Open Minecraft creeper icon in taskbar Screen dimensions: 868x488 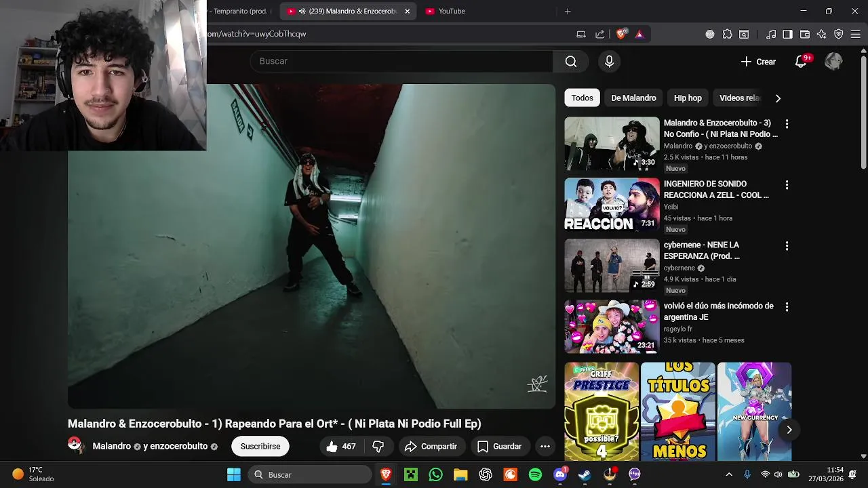coord(411,474)
